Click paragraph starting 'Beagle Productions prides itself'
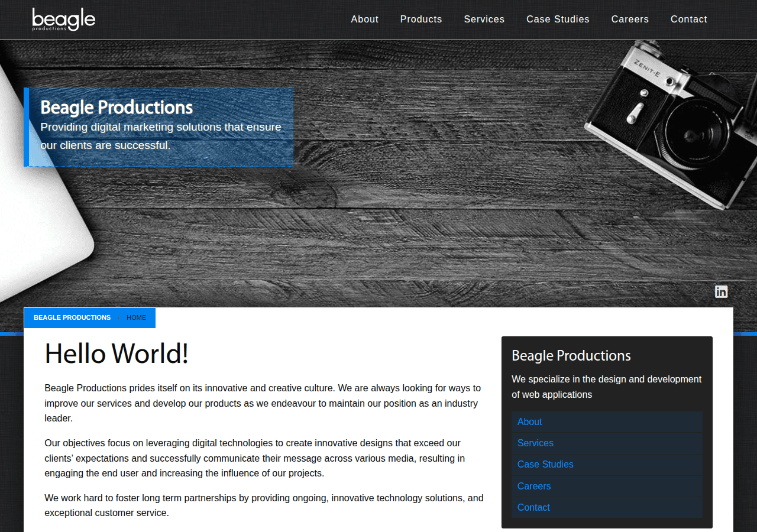 263,403
